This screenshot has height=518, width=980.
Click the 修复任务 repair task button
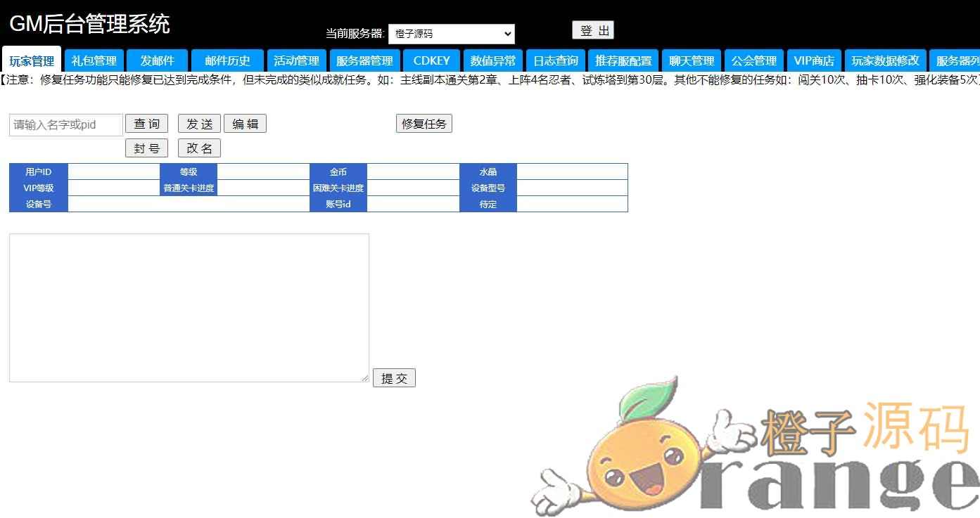(x=424, y=124)
